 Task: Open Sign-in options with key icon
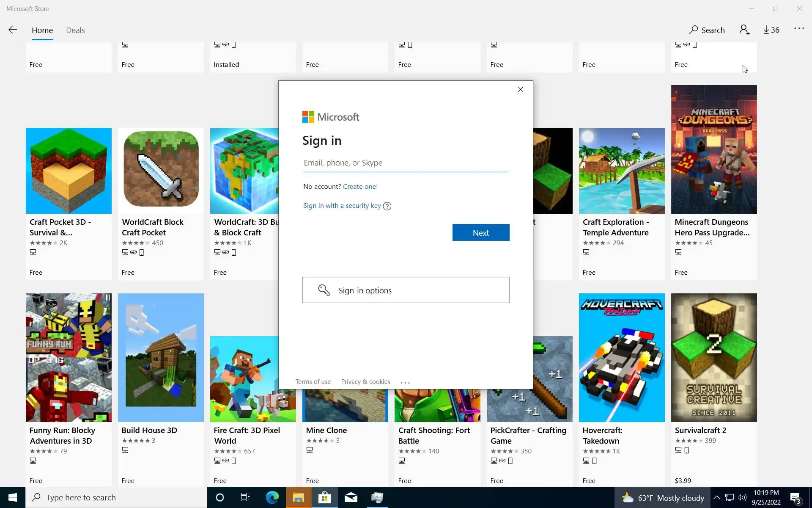tap(406, 290)
